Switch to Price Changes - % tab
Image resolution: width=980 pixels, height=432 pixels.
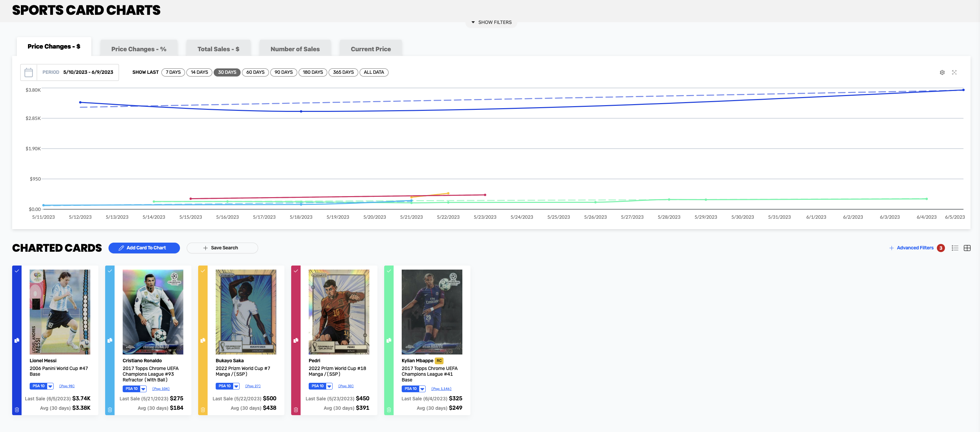click(139, 49)
